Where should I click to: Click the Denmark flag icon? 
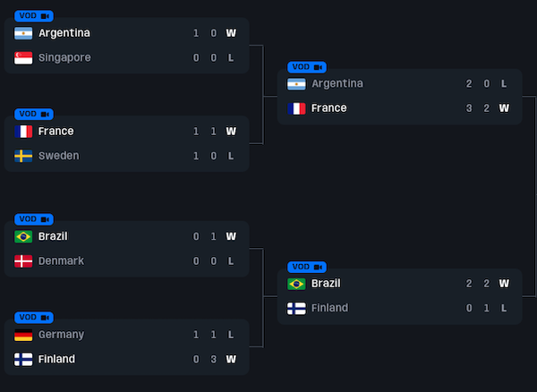pyautogui.click(x=23, y=261)
